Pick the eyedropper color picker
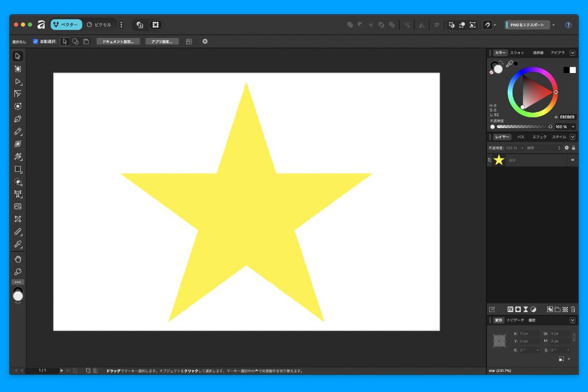The image size is (588, 392). (509, 64)
